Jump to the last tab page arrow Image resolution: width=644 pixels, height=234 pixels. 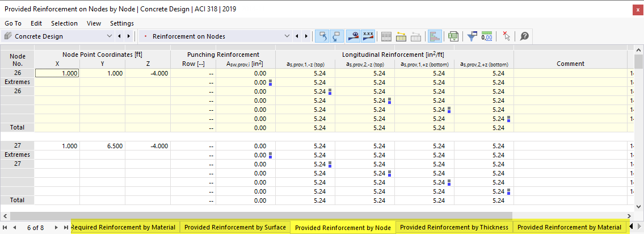pyautogui.click(x=66, y=228)
